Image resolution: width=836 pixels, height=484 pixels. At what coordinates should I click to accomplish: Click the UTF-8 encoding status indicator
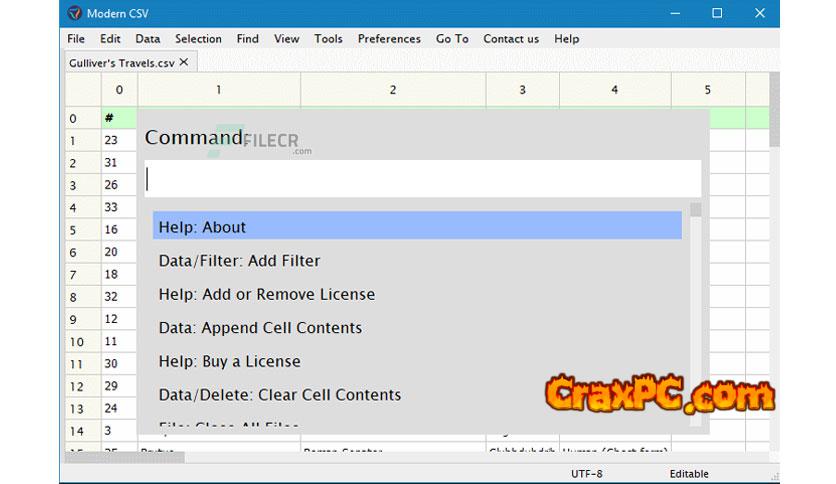[x=585, y=473]
